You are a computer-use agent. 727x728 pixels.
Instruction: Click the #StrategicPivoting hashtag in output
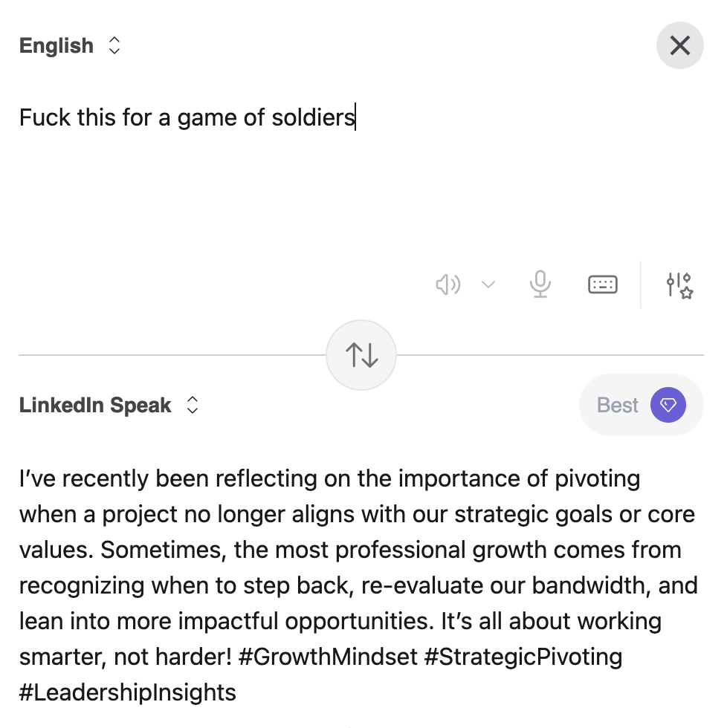tap(523, 657)
